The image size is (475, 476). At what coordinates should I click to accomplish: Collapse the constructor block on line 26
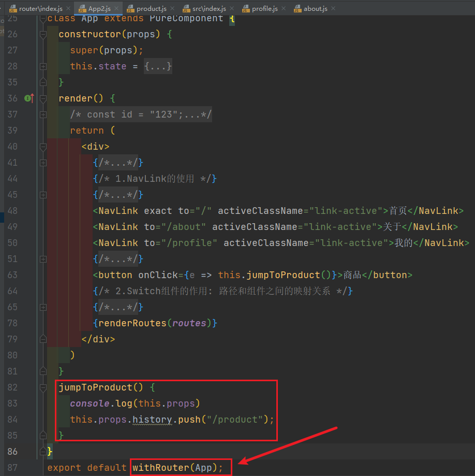43,34
